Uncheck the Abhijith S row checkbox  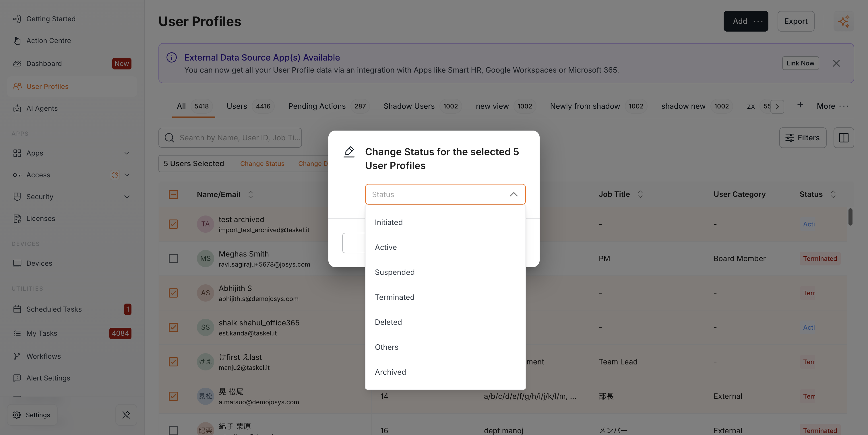click(173, 293)
